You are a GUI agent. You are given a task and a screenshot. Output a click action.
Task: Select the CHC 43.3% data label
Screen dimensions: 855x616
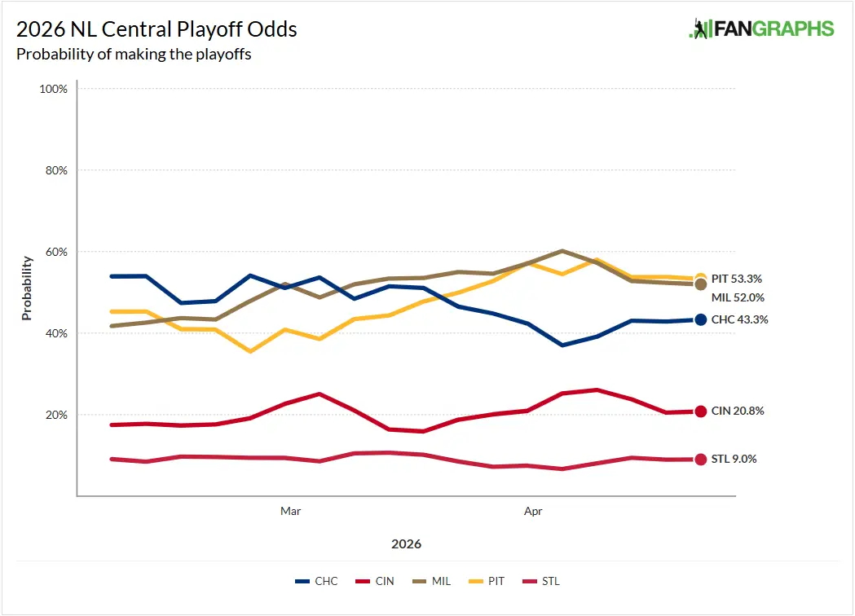(739, 319)
